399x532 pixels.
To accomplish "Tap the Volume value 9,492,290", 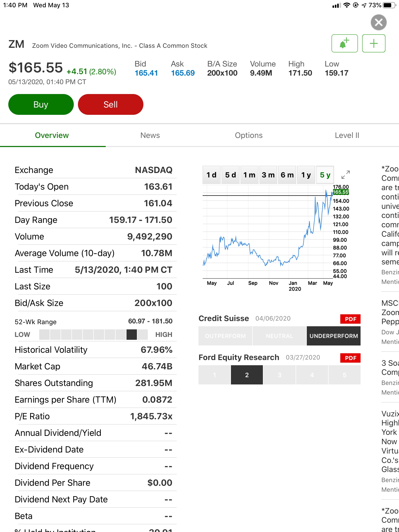I will pyautogui.click(x=150, y=236).
